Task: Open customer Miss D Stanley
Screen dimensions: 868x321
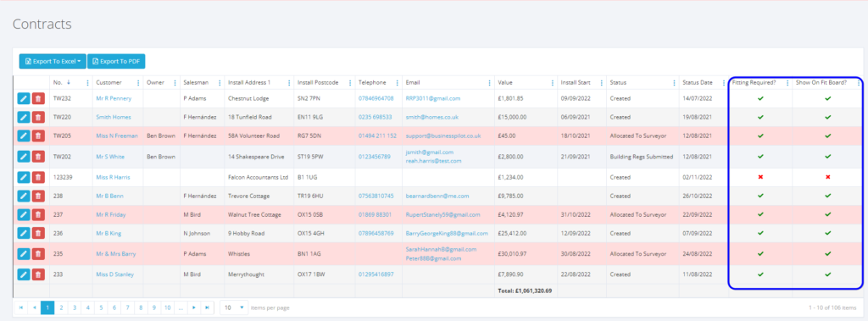Action: (114, 274)
